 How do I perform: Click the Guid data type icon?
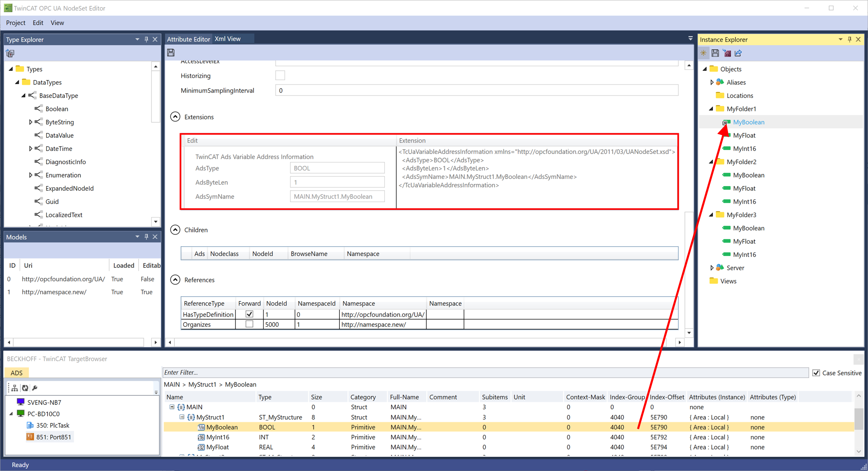[39, 202]
